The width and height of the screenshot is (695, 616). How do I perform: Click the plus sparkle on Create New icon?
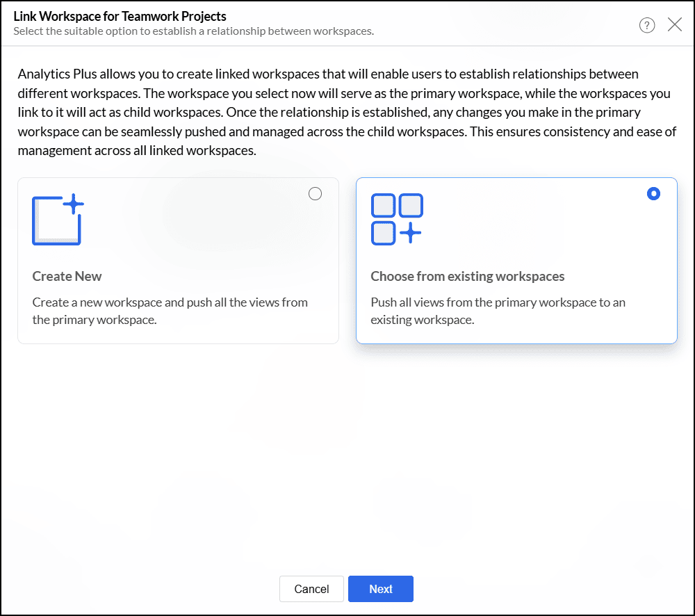[x=73, y=204]
